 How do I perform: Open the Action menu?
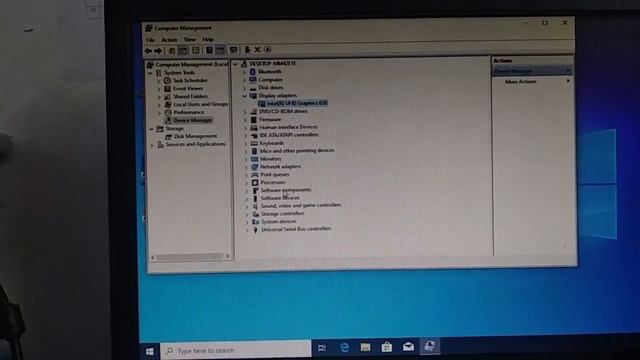tap(169, 40)
